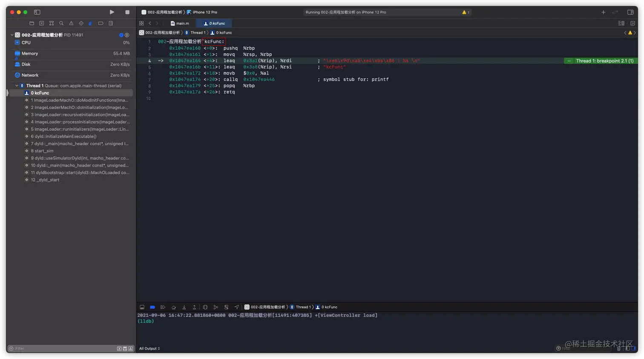Screen dimensions: 644x359
Task: Select stack frame 0 kcFunc
Action: 71,93
